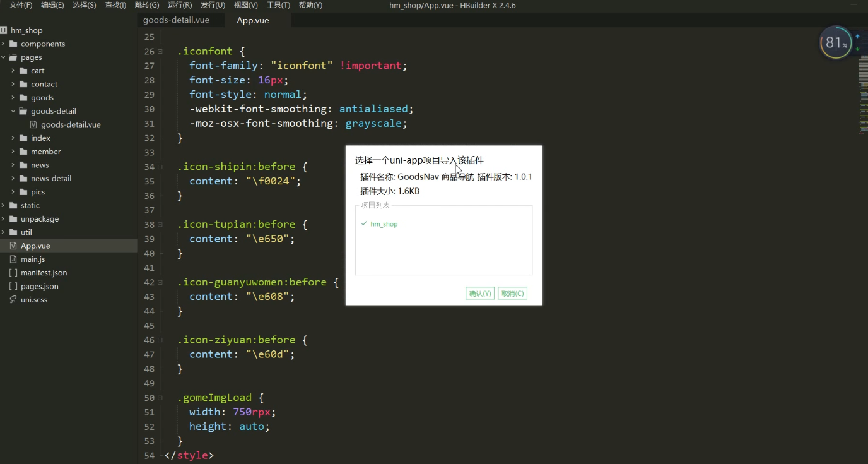Click the code minimap on the right edge
The height and width of the screenshot is (464, 868).
(862, 95)
